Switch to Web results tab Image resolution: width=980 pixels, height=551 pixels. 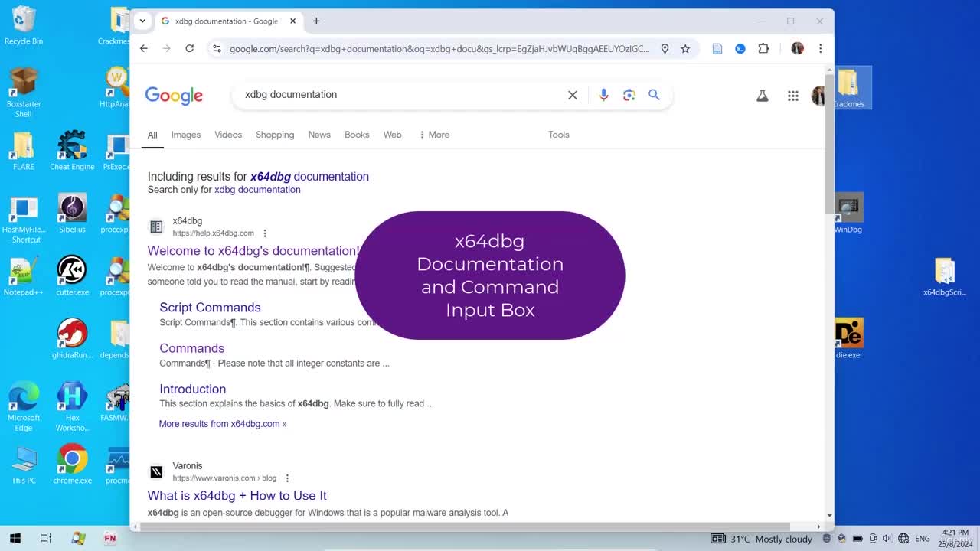392,135
